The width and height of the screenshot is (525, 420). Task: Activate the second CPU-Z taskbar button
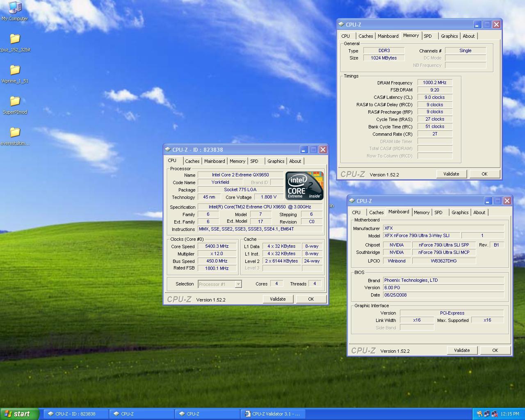[142, 414]
